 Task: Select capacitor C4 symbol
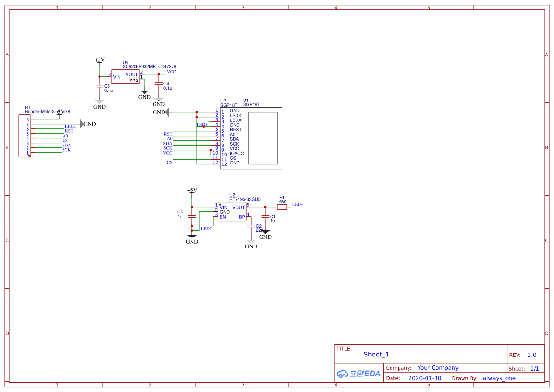coord(159,84)
